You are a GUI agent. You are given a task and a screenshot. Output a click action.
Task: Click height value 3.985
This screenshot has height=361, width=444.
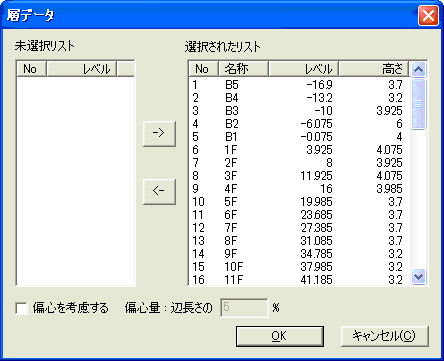pyautogui.click(x=389, y=189)
